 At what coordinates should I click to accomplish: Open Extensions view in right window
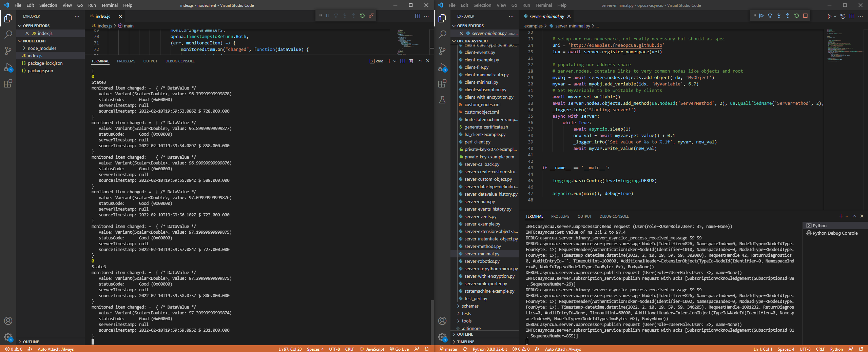tap(442, 83)
